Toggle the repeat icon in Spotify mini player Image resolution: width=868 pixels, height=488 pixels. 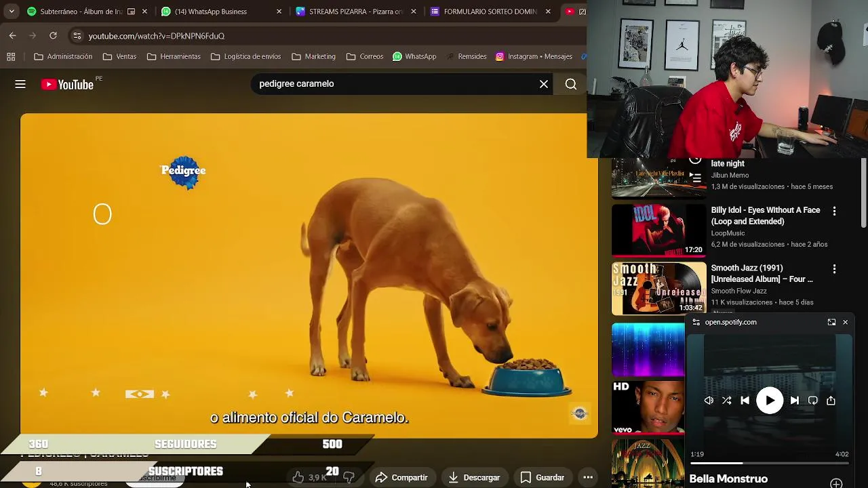[813, 401]
